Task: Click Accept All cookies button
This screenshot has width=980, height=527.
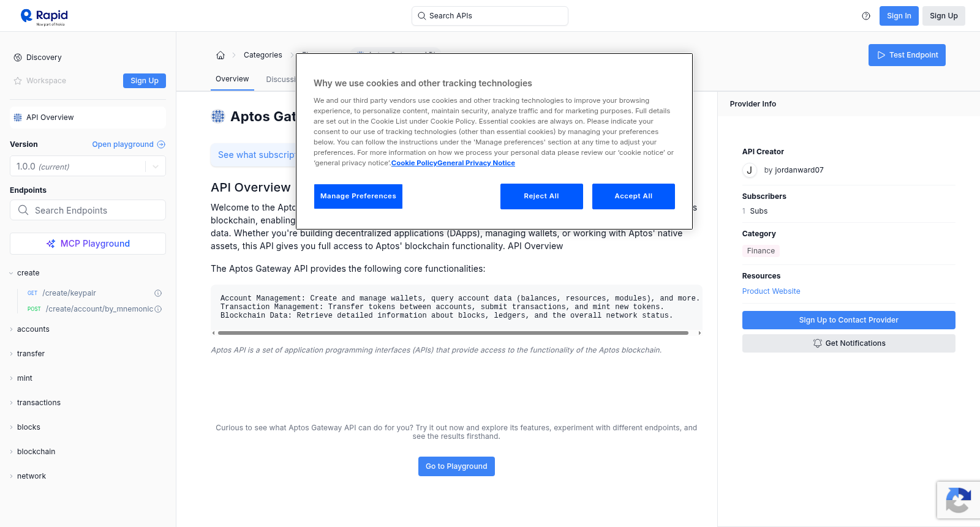Action: click(633, 196)
